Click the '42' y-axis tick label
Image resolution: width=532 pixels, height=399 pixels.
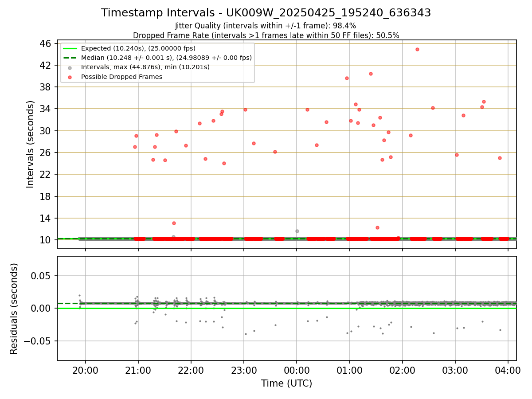click(46, 65)
